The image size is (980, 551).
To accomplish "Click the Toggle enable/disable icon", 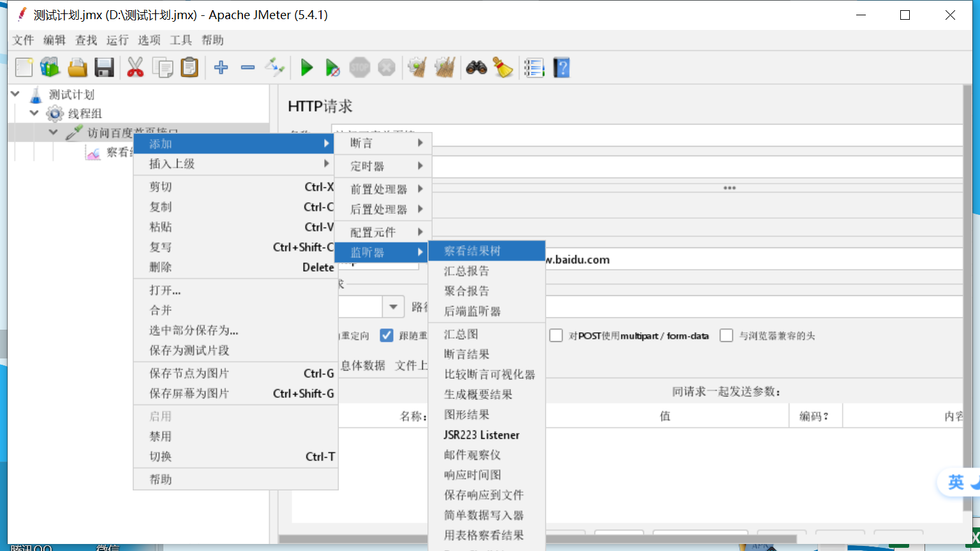I will pyautogui.click(x=275, y=67).
